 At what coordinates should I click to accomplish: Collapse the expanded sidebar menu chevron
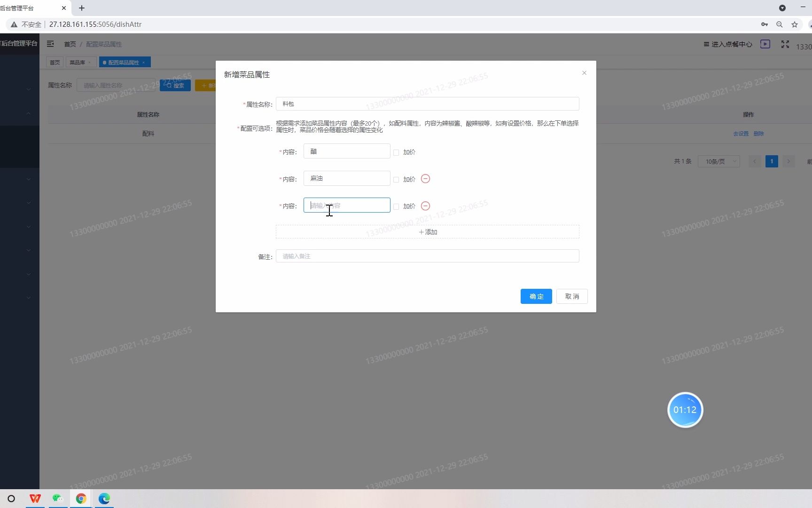29,113
